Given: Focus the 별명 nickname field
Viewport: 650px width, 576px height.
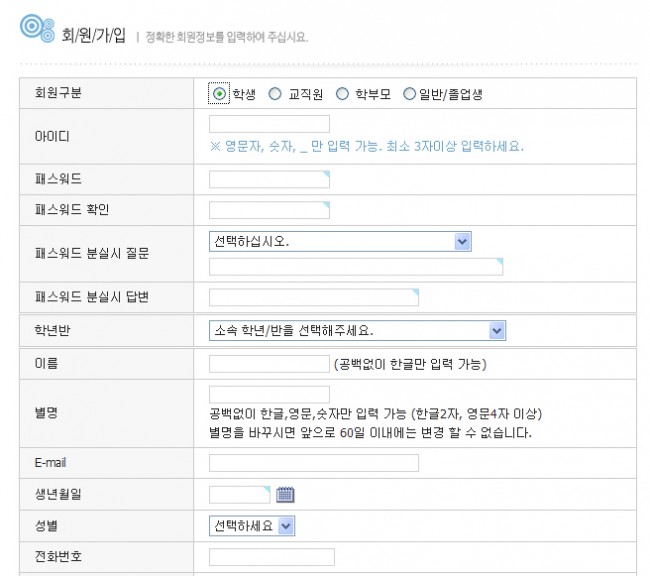Looking at the screenshot, I should [269, 394].
